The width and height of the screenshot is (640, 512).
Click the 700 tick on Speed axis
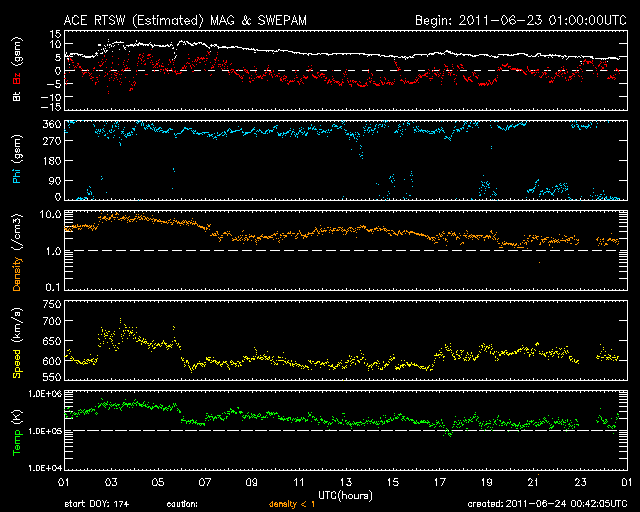[50, 322]
